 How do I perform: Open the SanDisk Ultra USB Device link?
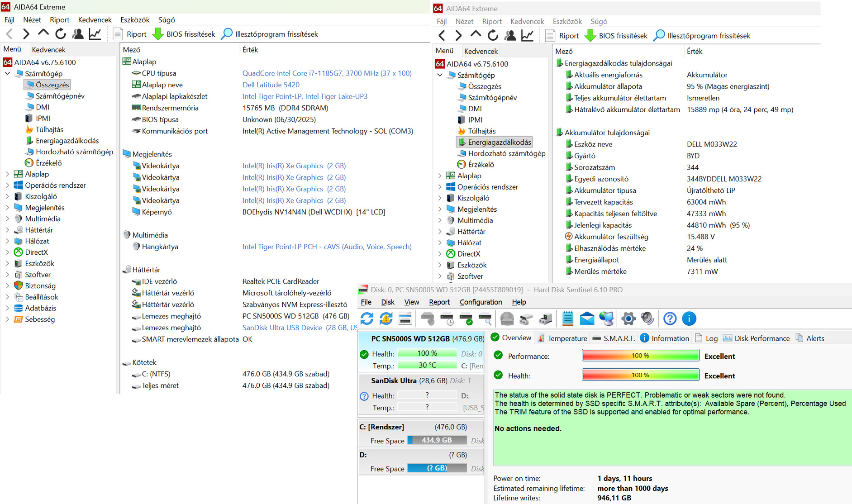[300, 328]
